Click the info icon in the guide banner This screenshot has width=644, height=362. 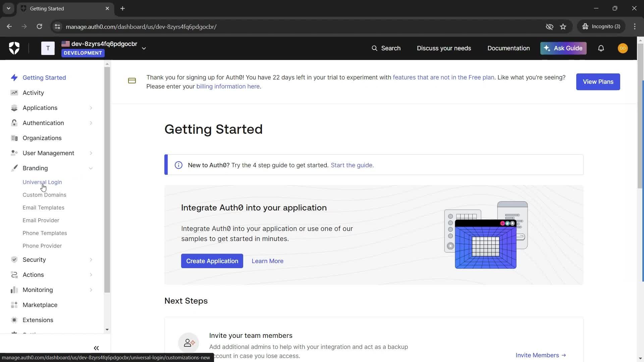[x=178, y=165]
